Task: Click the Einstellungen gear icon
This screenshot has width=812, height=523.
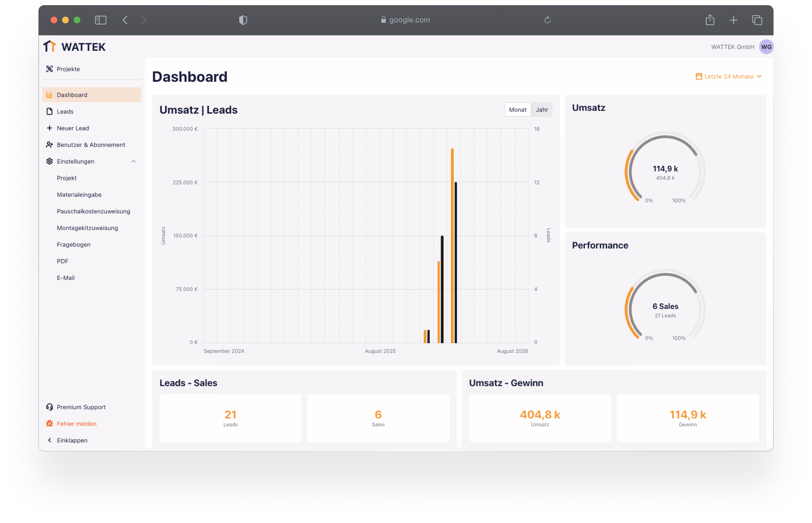Action: pyautogui.click(x=50, y=161)
